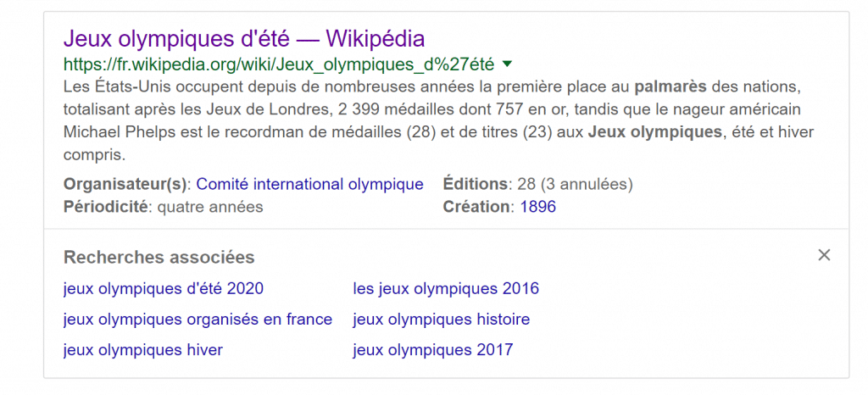
Task: Open jeux olympiques organisés en france suggestion
Action: pos(198,320)
